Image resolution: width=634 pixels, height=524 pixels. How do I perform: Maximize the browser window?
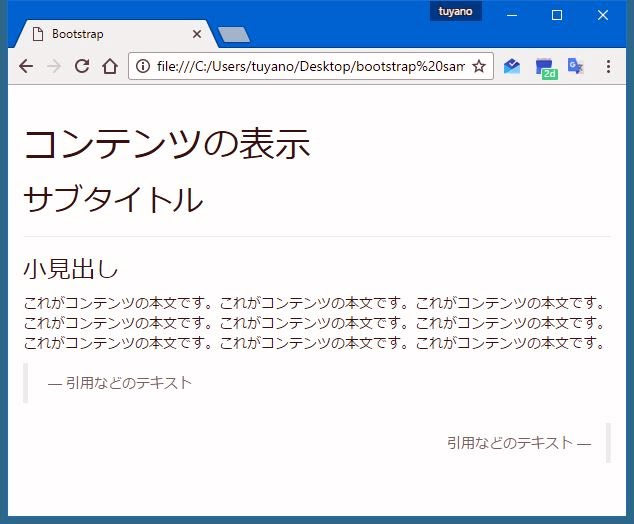(x=557, y=15)
